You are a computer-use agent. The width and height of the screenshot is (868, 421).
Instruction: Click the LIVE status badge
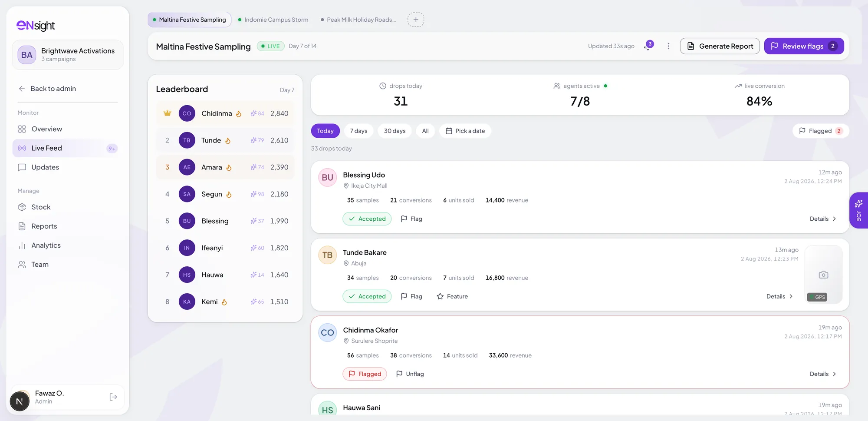[270, 46]
